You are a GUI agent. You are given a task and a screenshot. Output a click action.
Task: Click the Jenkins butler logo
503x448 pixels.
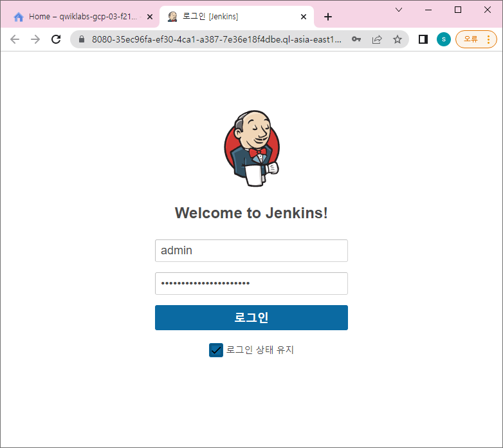click(251, 148)
